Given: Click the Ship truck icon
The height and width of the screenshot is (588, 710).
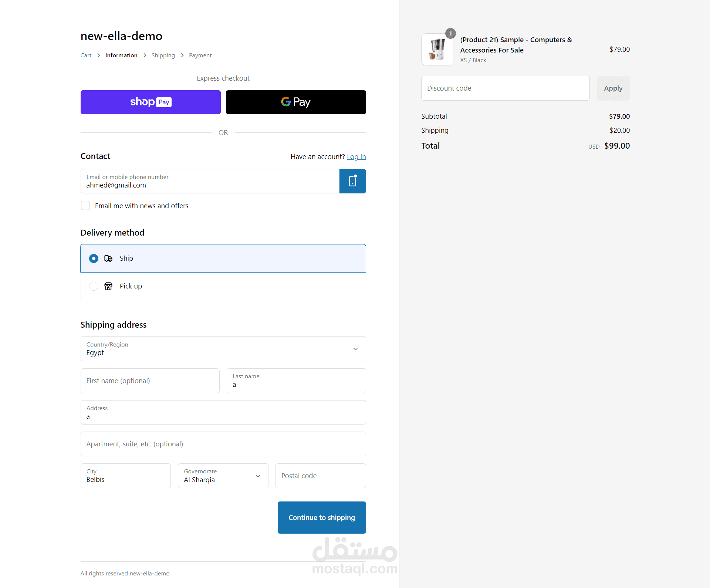Looking at the screenshot, I should click(x=108, y=258).
